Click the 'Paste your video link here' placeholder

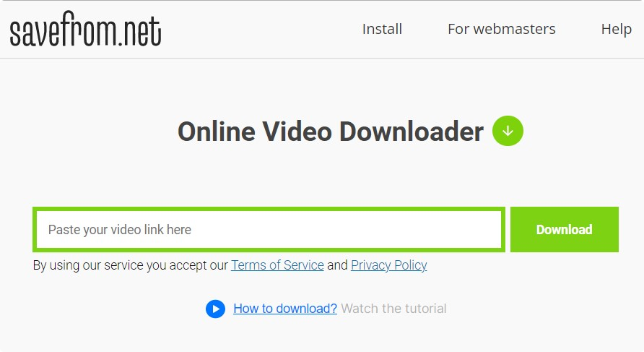click(x=120, y=229)
